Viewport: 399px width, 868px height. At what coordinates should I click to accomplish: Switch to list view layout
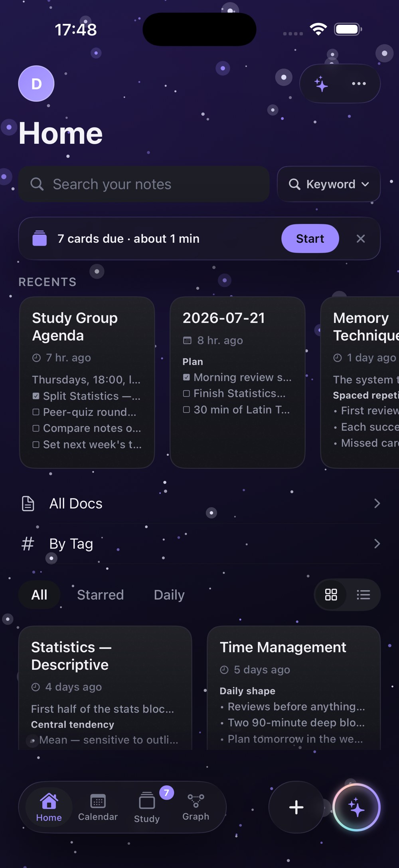pos(363,595)
